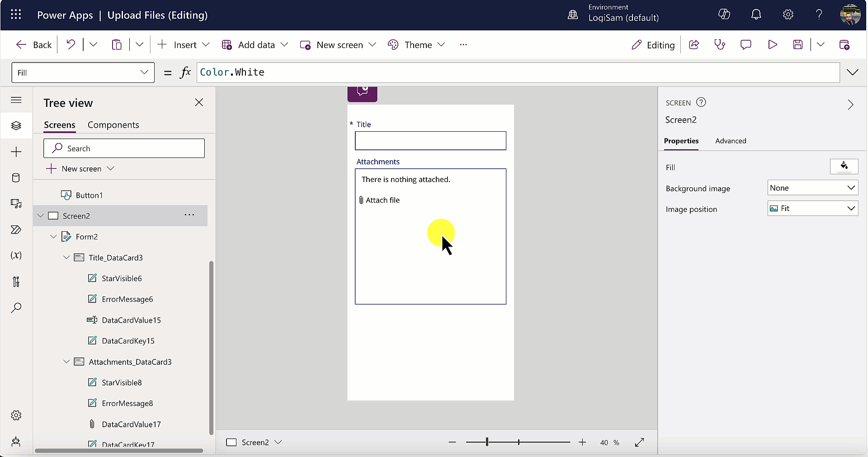Open the Image position dropdown
This screenshot has width=868, height=457.
pos(812,209)
